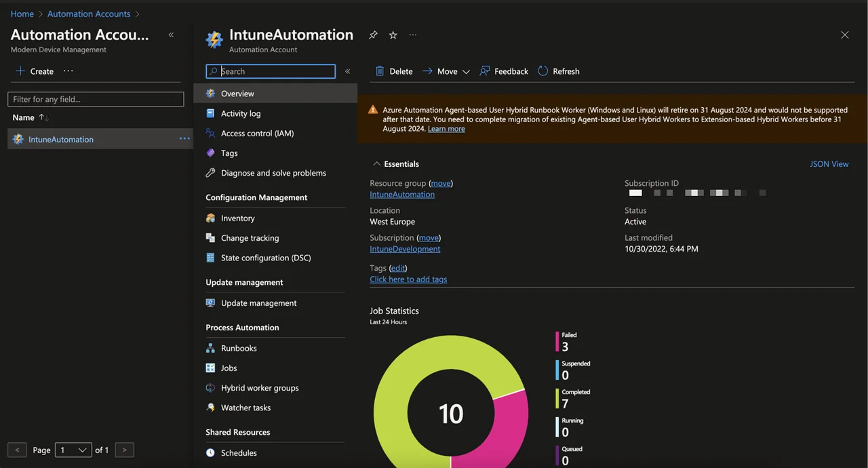The height and width of the screenshot is (468, 868).
Task: Click the Activity log icon
Action: click(210, 113)
